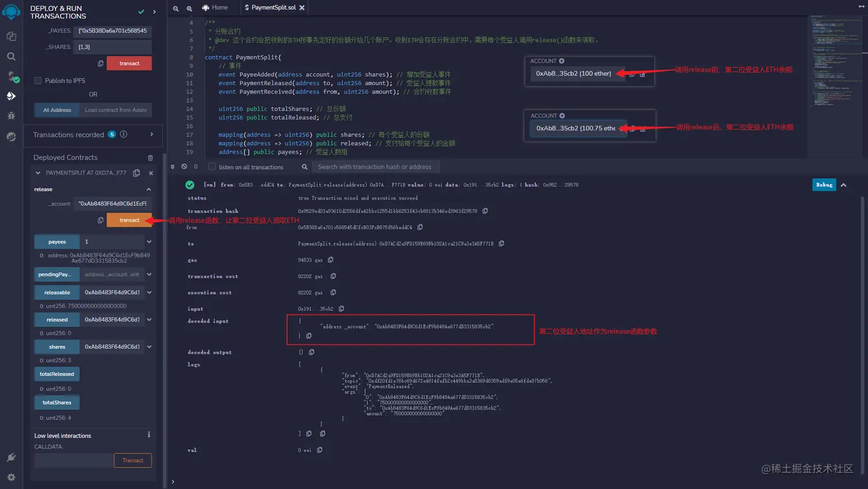The width and height of the screenshot is (868, 489).
Task: Call the totalReleased getter button
Action: tap(57, 374)
